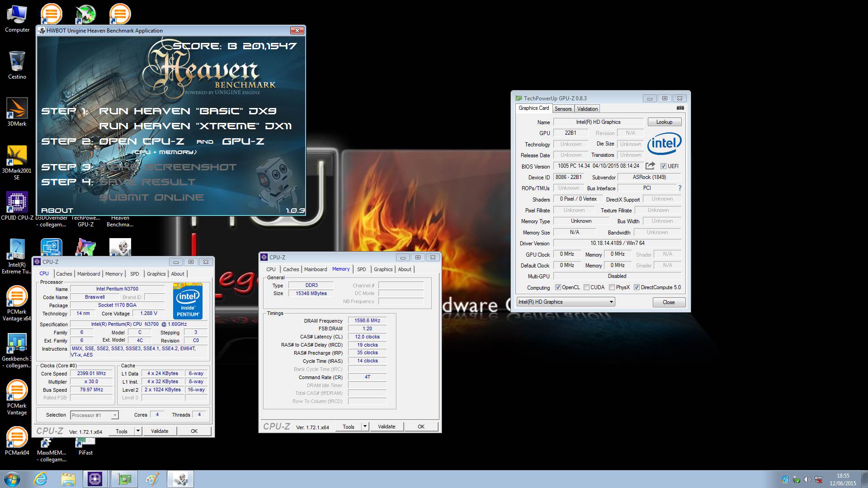Screen dimensions: 868x488
Task: Open Mainboard tab in CPU-Z CPU window
Action: pyautogui.click(x=89, y=274)
